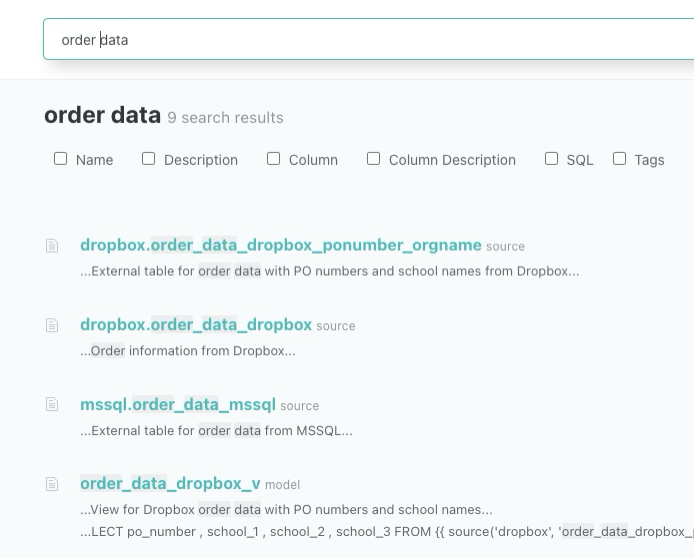The width and height of the screenshot is (694, 558).
Task: Enable the Description search filter checkbox
Action: click(148, 158)
